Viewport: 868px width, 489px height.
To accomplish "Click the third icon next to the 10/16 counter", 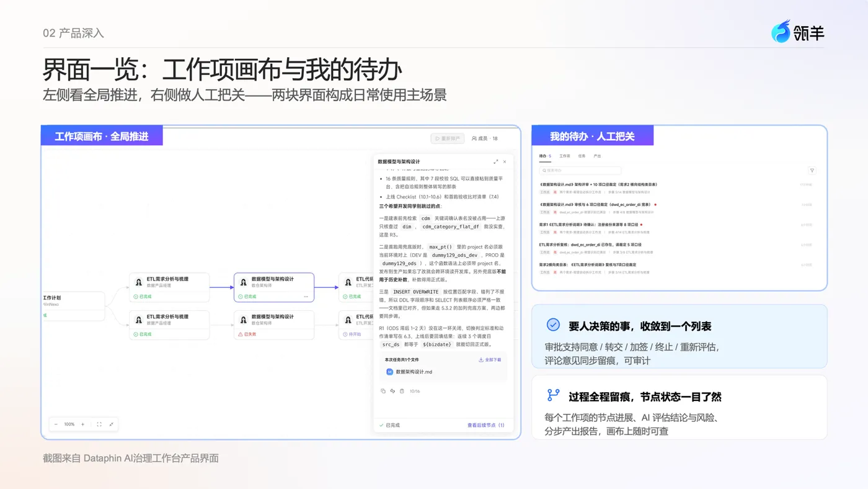I will [402, 391].
